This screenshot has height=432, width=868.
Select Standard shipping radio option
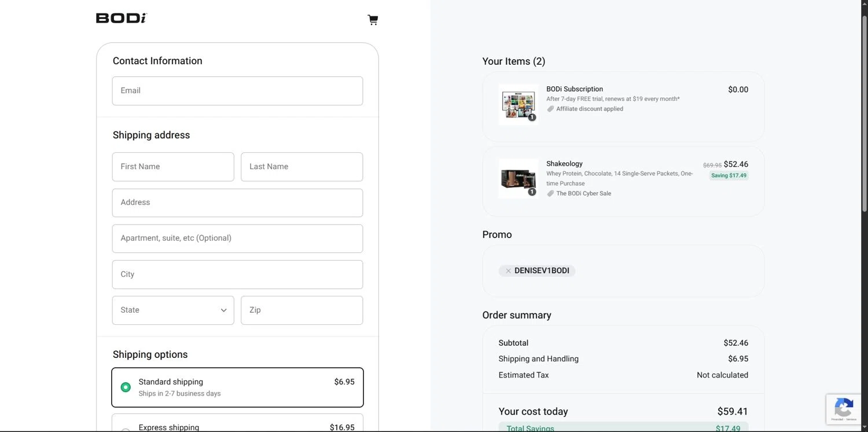126,387
